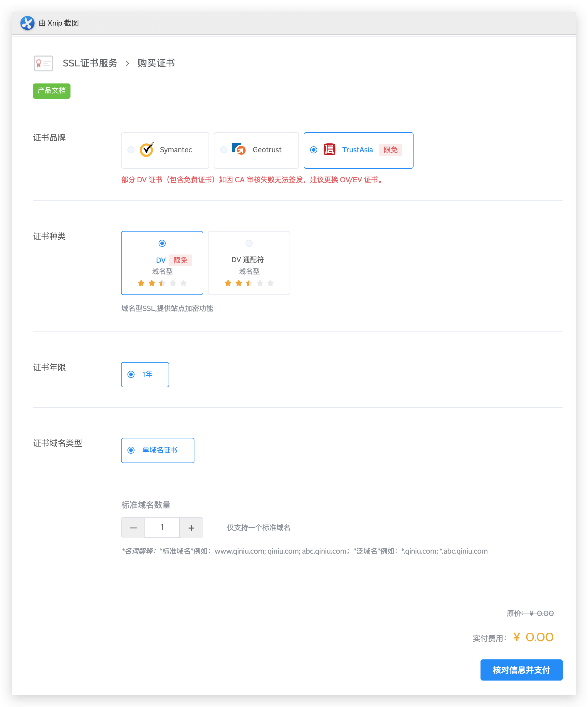Click the Geotrust logo icon
This screenshot has height=707, width=588.
(x=239, y=149)
